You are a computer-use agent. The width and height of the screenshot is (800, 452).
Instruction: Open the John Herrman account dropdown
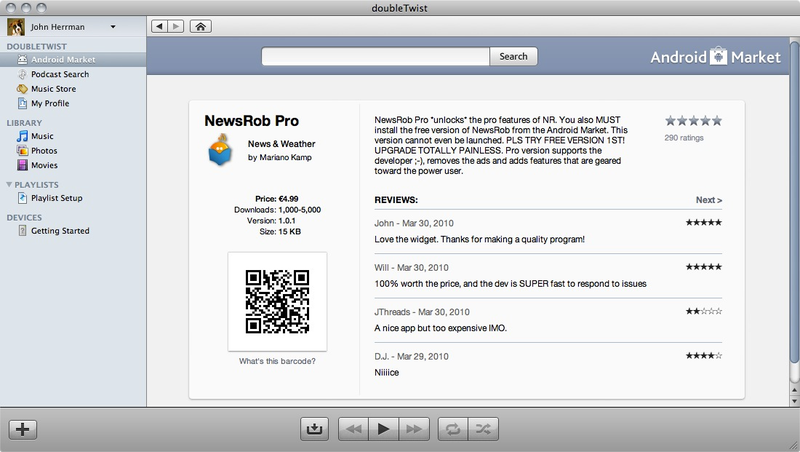(113, 27)
